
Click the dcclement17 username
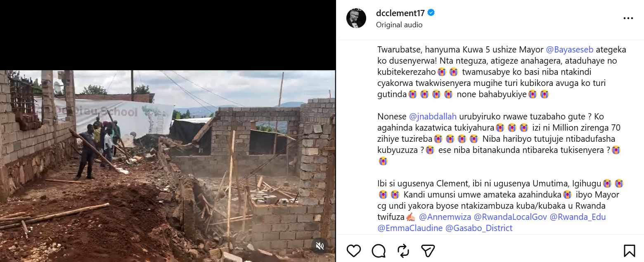(400, 13)
